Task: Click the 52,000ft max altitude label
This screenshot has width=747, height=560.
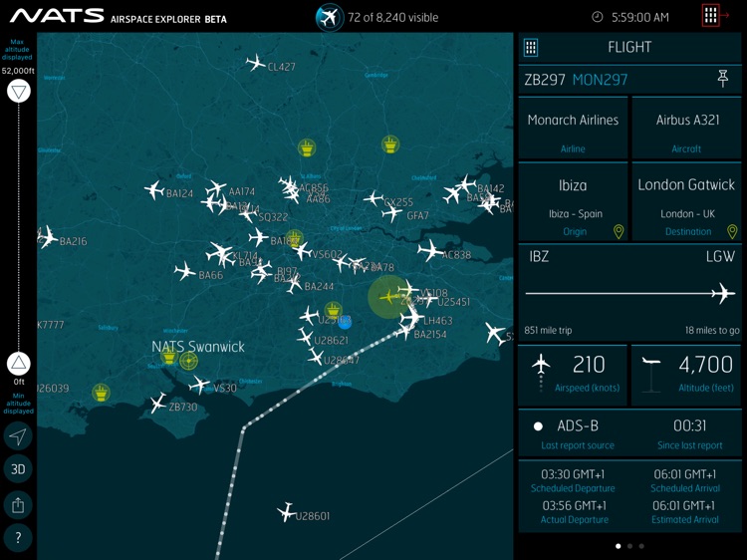Action: 18,71
